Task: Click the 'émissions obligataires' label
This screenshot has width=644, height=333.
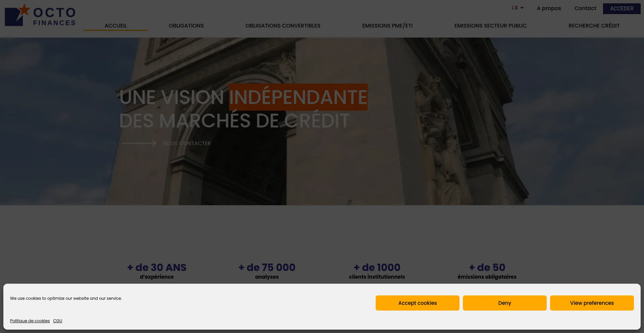Action: pyautogui.click(x=487, y=277)
